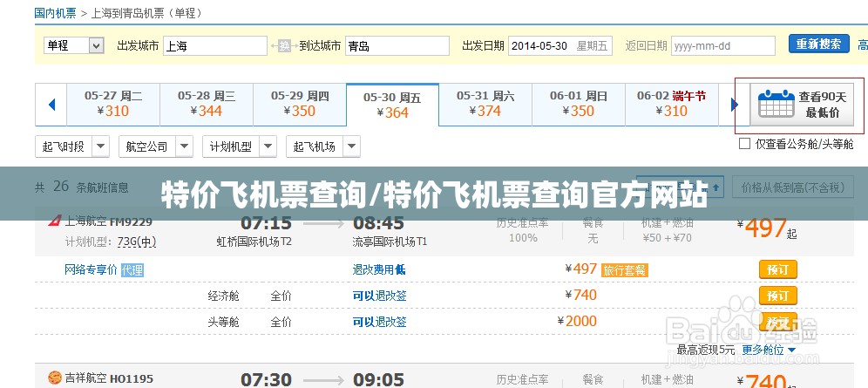The width and height of the screenshot is (868, 388).
Task: Click the 重新搜索 button
Action: click(818, 44)
